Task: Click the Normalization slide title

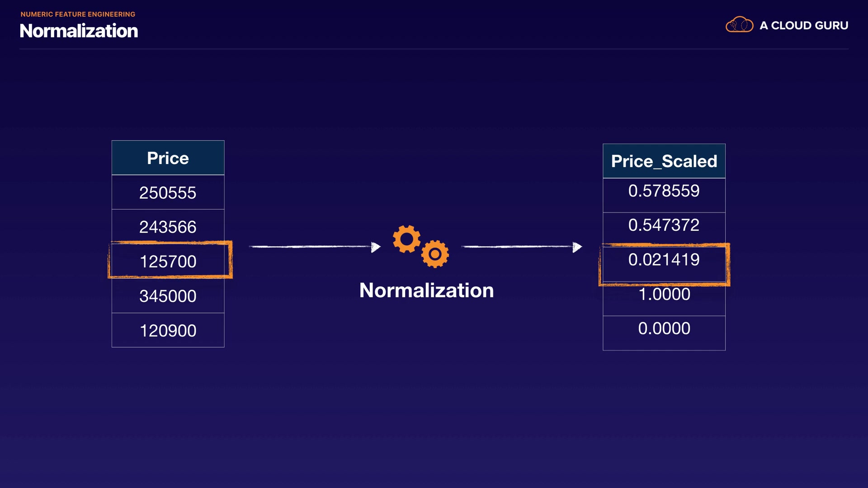Action: click(x=79, y=31)
